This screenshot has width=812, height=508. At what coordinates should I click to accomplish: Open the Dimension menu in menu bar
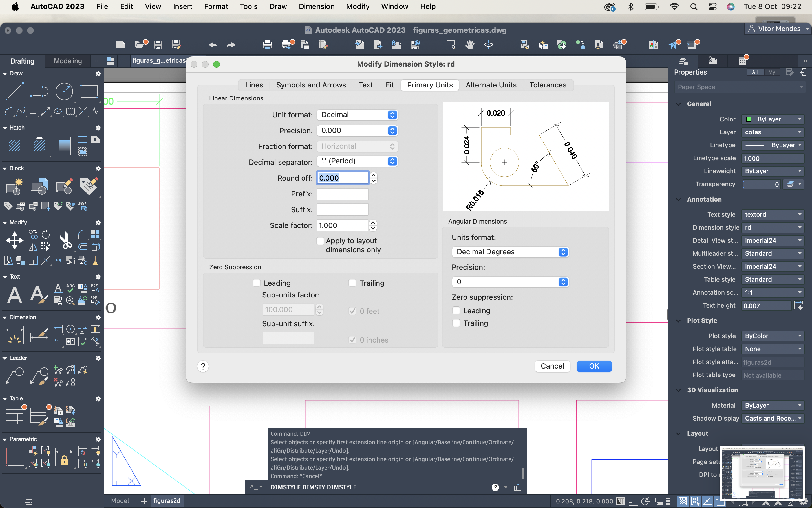[x=316, y=6]
